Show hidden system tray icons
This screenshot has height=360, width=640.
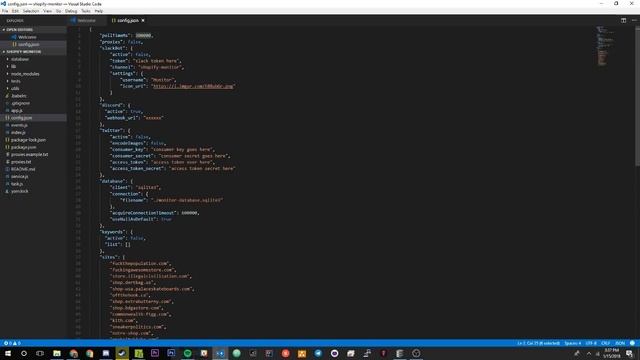(x=589, y=353)
